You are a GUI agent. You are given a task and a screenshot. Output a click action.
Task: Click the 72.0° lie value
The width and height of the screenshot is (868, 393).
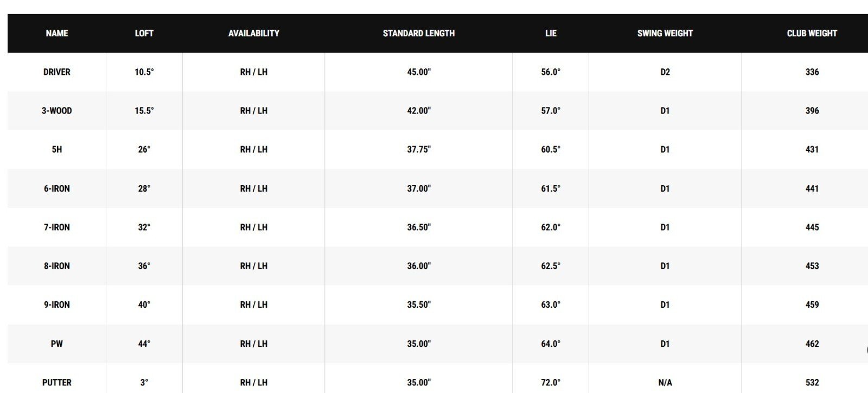pos(551,382)
